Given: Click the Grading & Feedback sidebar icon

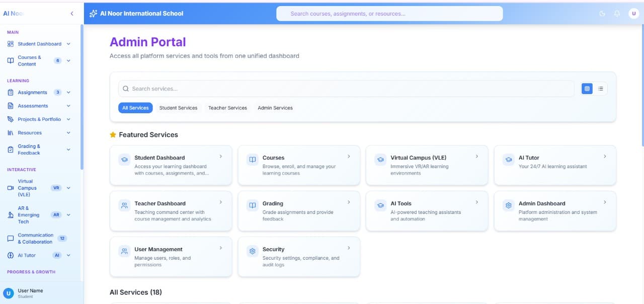Looking at the screenshot, I should coord(11,149).
